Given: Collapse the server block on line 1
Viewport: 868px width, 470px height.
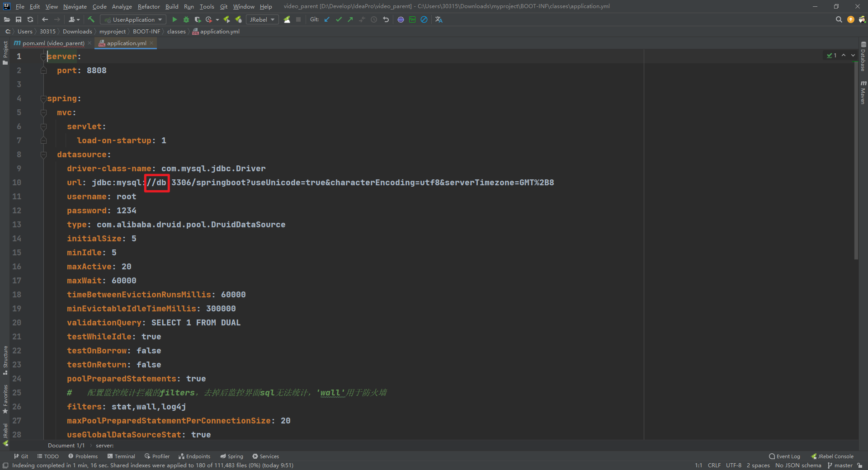Looking at the screenshot, I should click(x=43, y=56).
